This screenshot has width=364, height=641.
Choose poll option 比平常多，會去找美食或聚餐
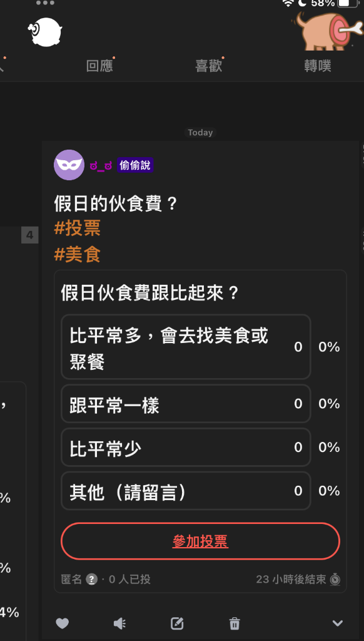coord(186,347)
